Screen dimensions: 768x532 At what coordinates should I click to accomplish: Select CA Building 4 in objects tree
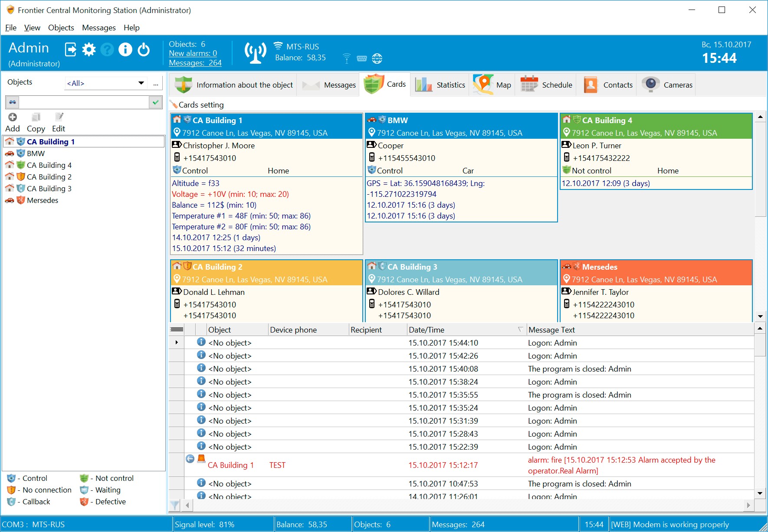[x=49, y=165]
